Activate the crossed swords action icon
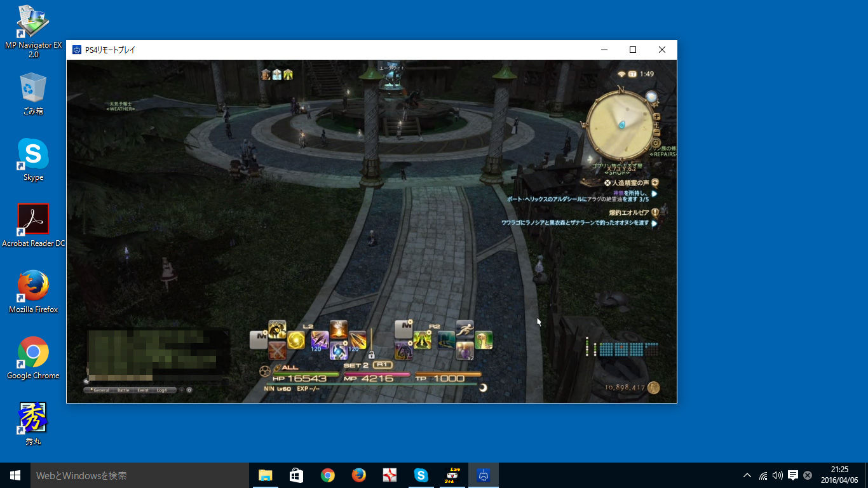Image resolution: width=868 pixels, height=488 pixels. click(277, 350)
